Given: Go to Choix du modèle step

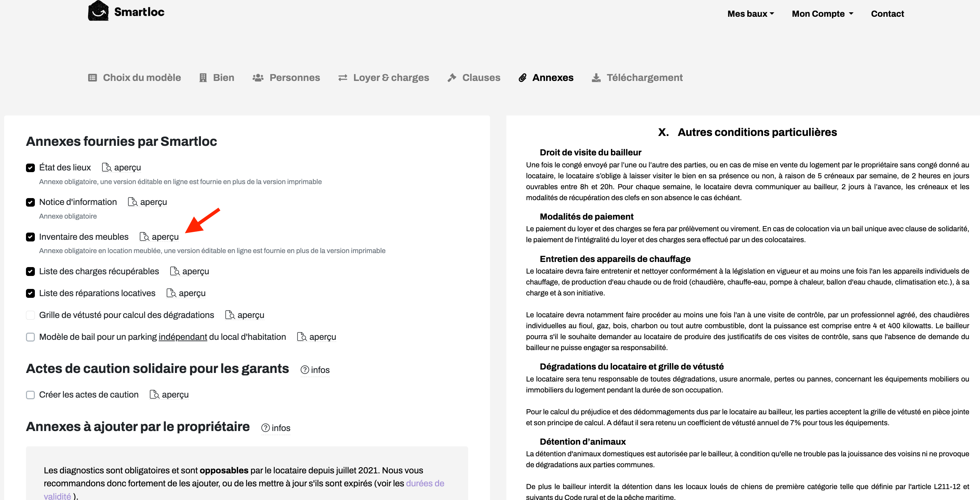Looking at the screenshot, I should [x=134, y=78].
